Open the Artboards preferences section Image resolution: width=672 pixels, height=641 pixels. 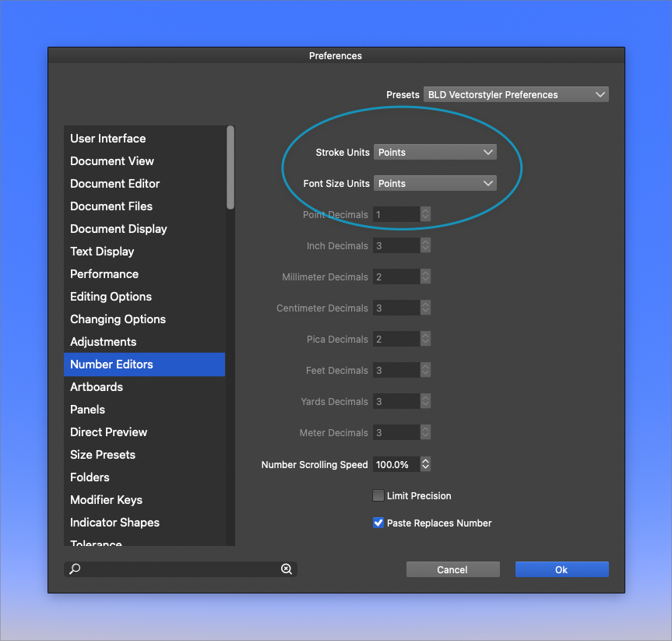[x=97, y=387]
